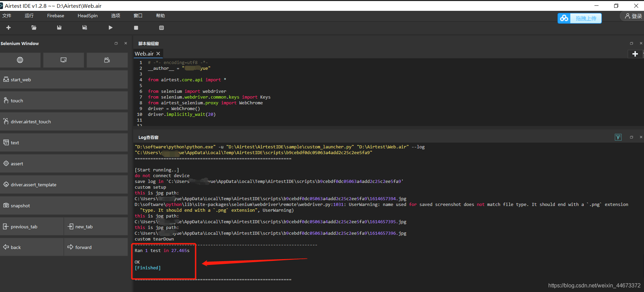Viewport: 644px width, 292px height.
Task: Click the new script plus icon in toolbar
Action: [8, 28]
